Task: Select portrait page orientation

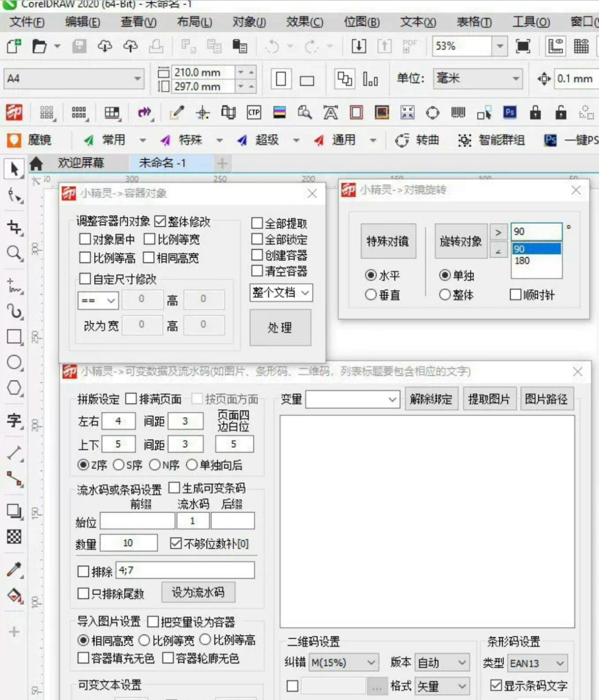Action: [281, 79]
